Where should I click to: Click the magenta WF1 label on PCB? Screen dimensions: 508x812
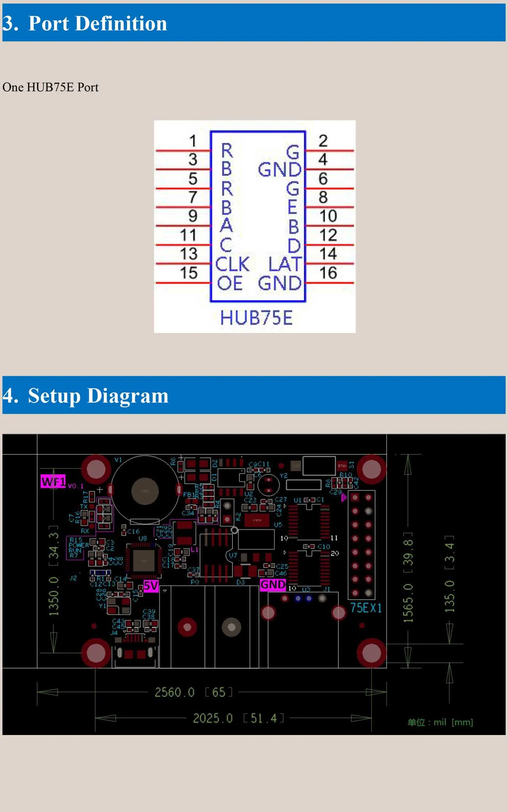click(54, 481)
